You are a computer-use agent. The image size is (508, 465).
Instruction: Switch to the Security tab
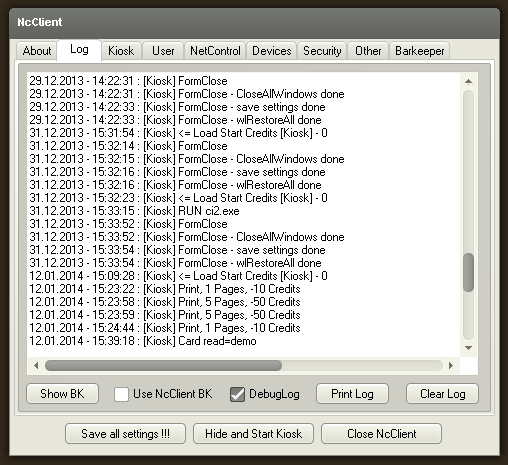tap(322, 51)
